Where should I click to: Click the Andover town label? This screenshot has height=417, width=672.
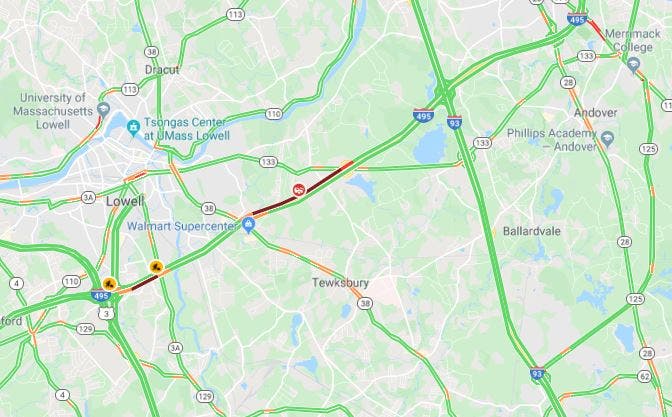pyautogui.click(x=596, y=113)
